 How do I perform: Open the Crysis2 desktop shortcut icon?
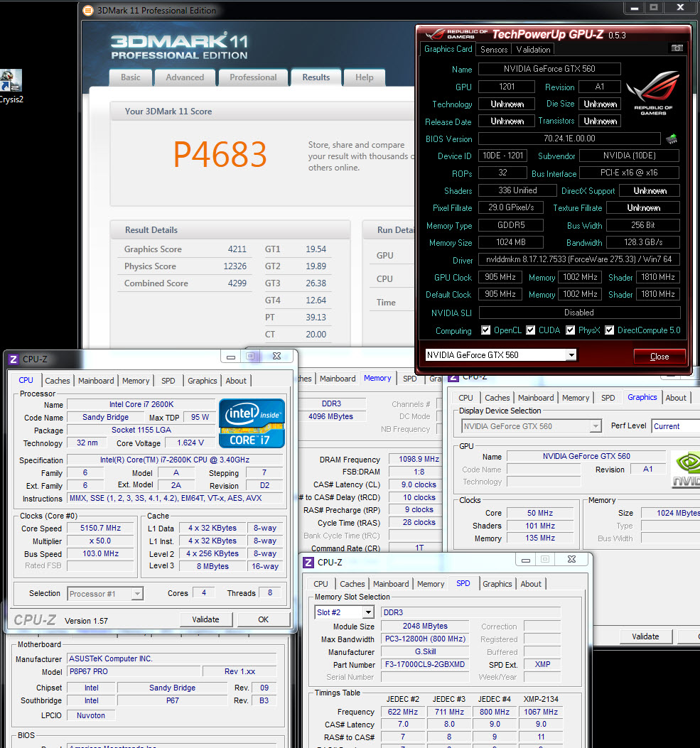pos(11,80)
